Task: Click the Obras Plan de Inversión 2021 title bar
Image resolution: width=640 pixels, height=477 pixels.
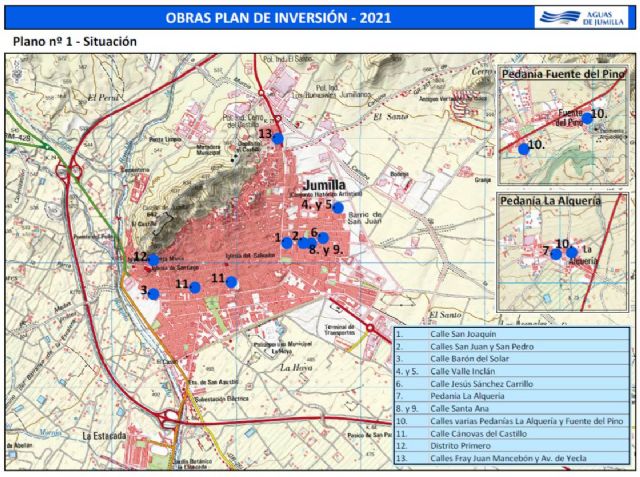Action: (x=280, y=17)
